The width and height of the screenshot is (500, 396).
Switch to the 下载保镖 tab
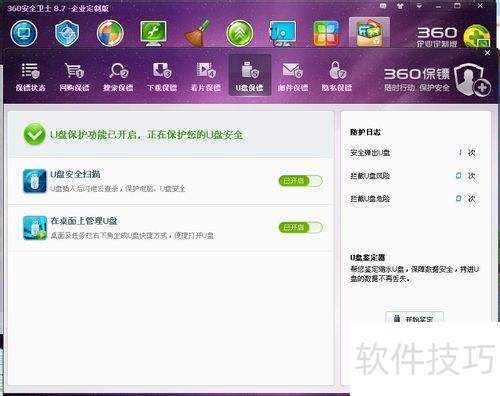point(162,76)
